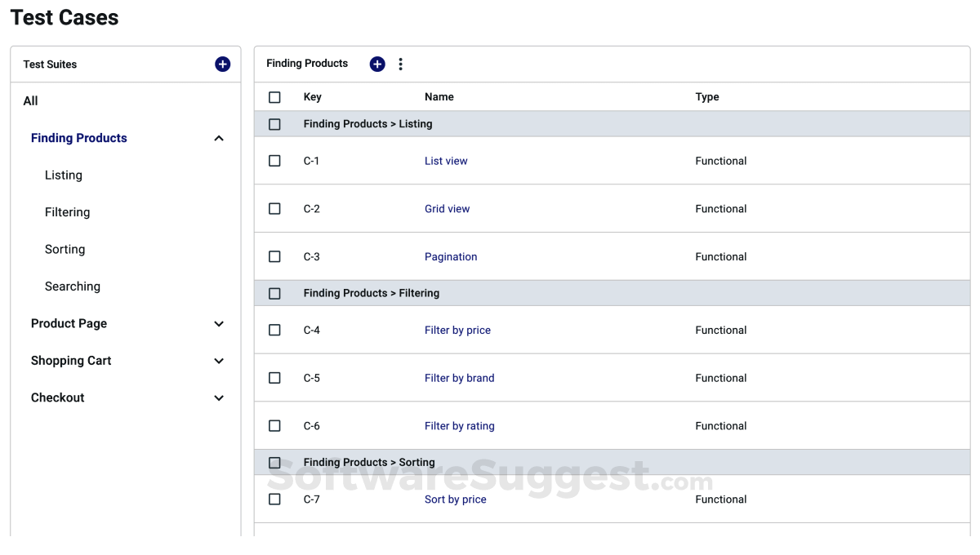Image resolution: width=980 pixels, height=555 pixels.
Task: Open the Sort by price test case
Action: click(455, 499)
